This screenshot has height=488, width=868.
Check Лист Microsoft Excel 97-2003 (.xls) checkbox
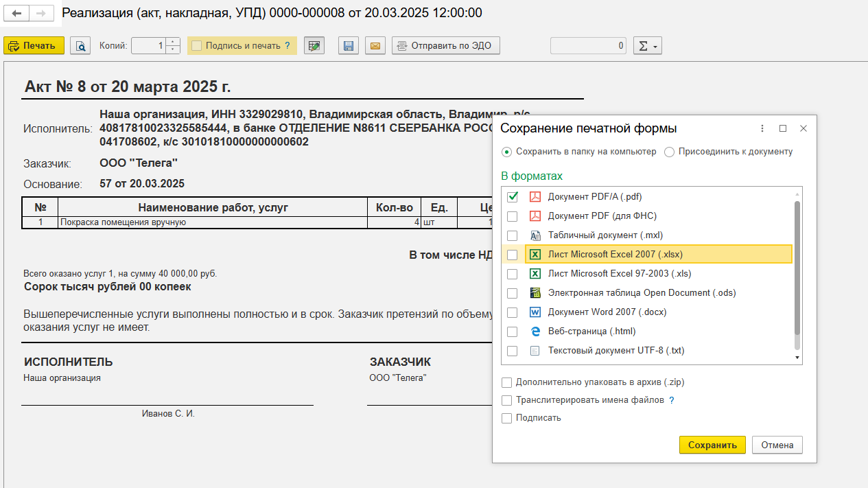point(512,274)
